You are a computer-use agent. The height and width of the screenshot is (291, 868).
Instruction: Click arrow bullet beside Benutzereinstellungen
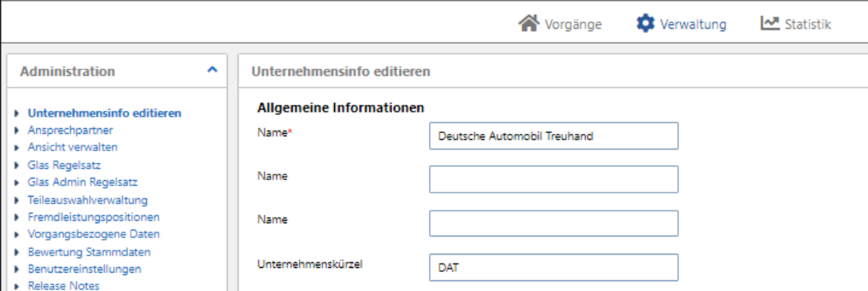(16, 270)
